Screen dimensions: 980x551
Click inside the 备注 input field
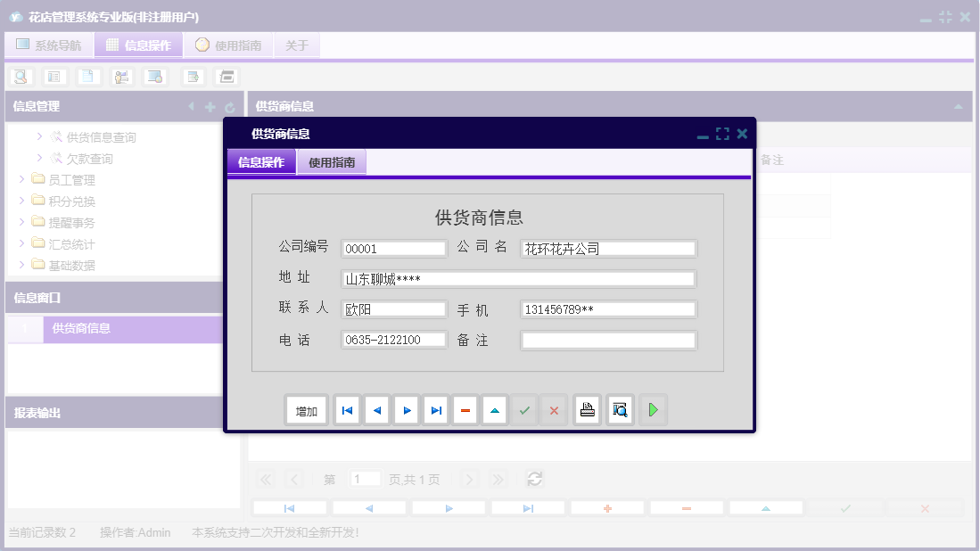click(607, 340)
